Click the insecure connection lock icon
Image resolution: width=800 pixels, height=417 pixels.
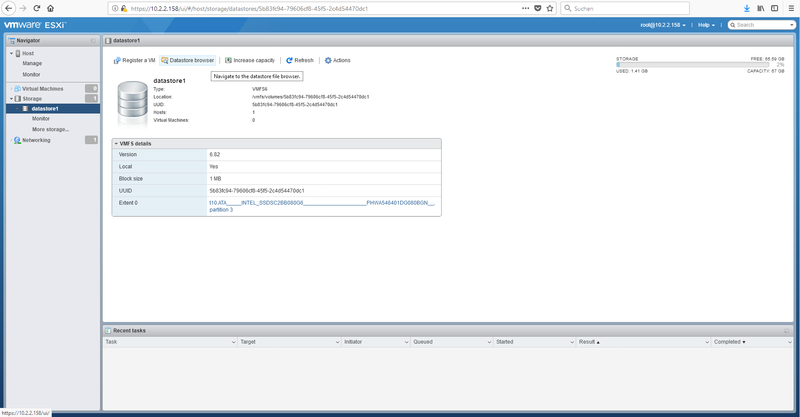(123, 8)
